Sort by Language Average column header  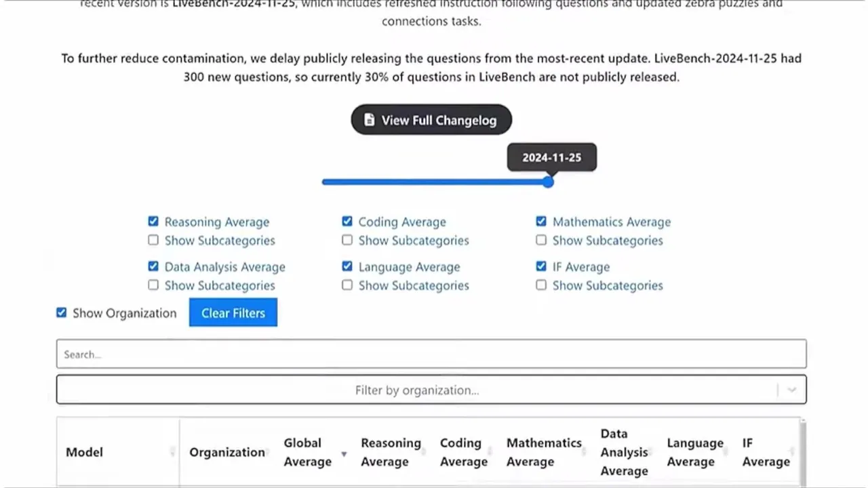[695, 452]
